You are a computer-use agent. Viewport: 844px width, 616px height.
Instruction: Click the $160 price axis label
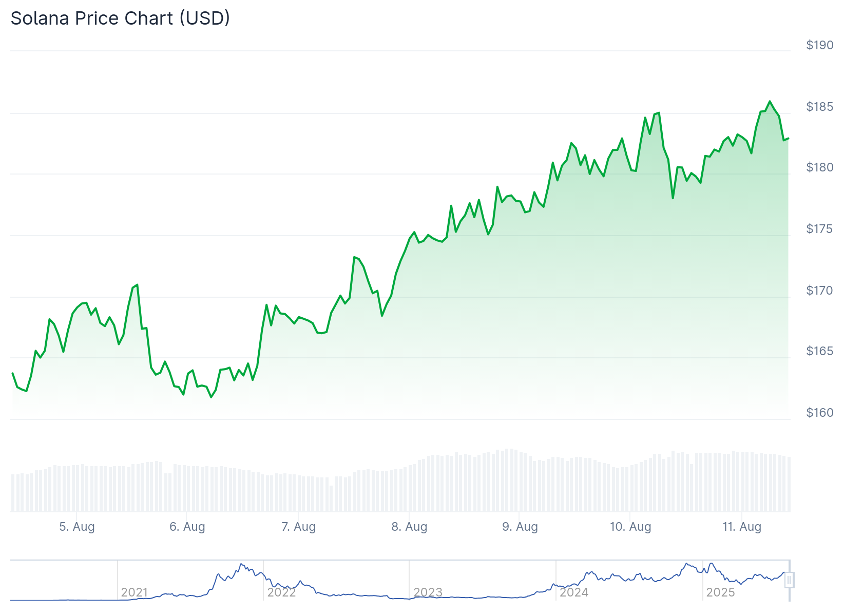point(820,413)
